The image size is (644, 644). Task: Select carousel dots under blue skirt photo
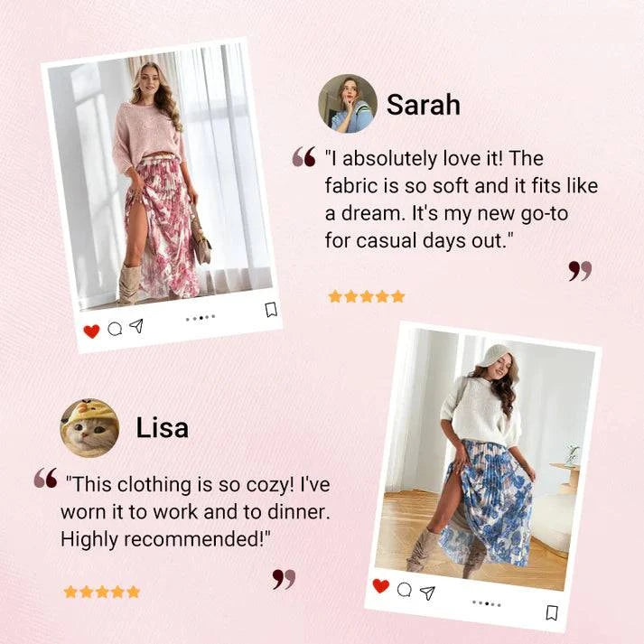pyautogui.click(x=487, y=603)
